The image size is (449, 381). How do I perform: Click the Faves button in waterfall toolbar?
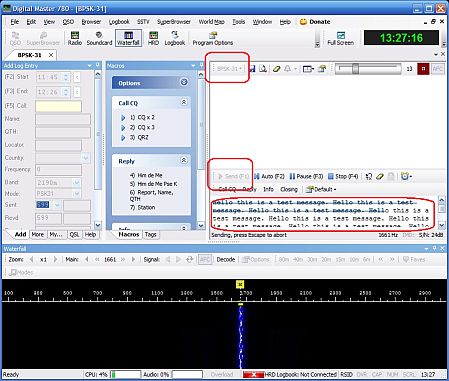click(414, 259)
